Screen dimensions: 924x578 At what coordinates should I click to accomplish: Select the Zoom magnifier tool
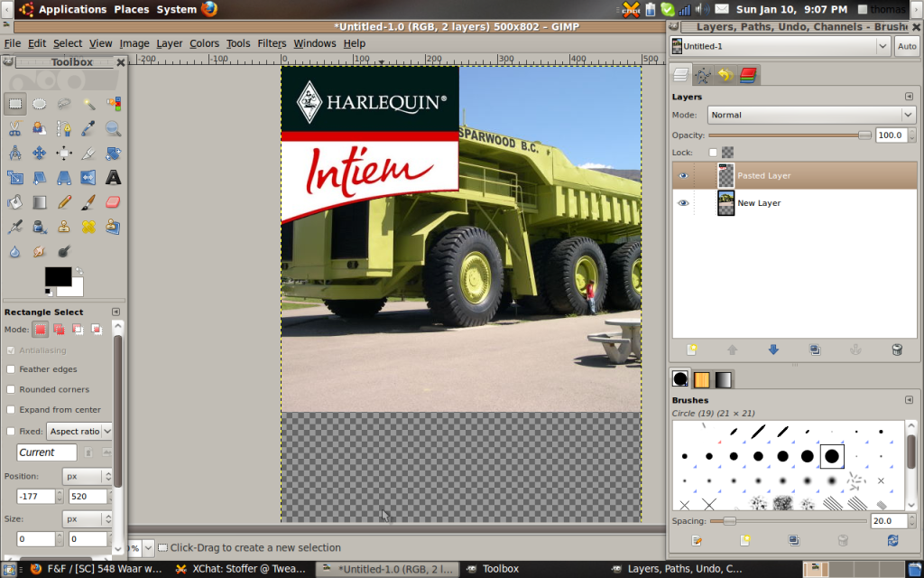113,128
